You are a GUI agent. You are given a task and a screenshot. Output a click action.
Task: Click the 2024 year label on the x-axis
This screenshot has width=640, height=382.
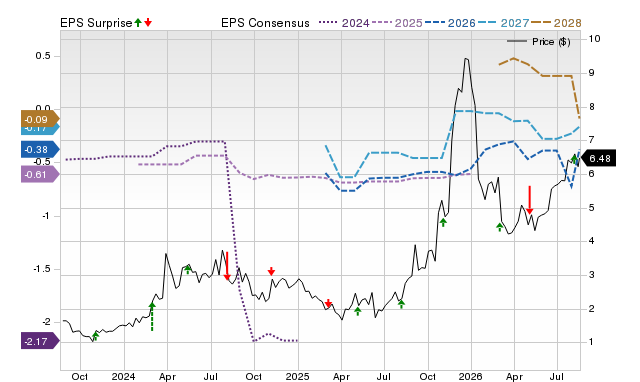click(123, 376)
